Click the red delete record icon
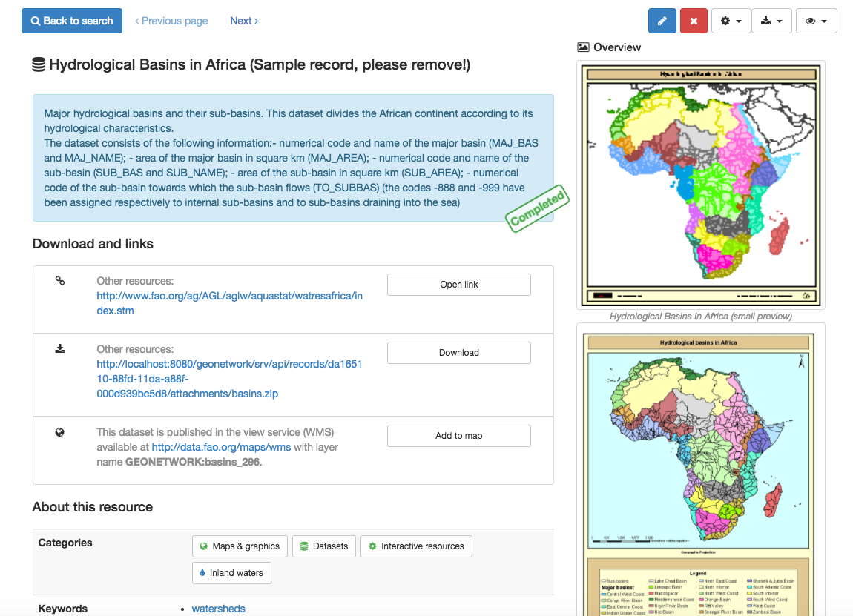 click(x=693, y=21)
